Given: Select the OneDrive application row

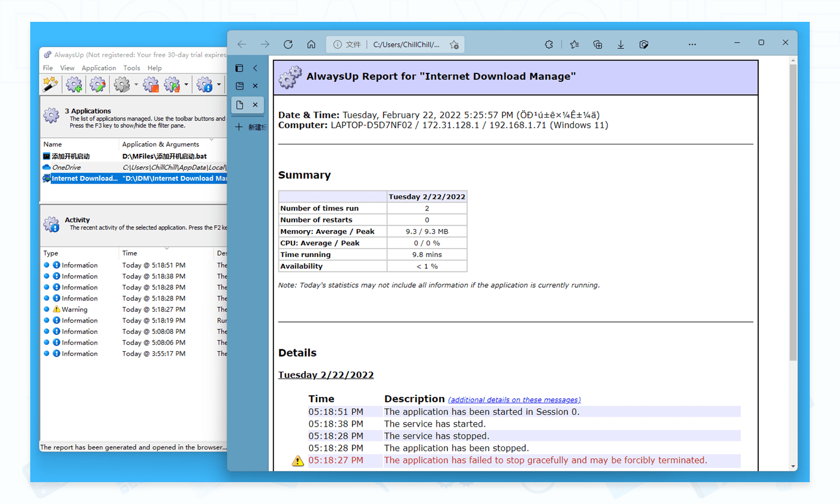Looking at the screenshot, I should (x=134, y=167).
